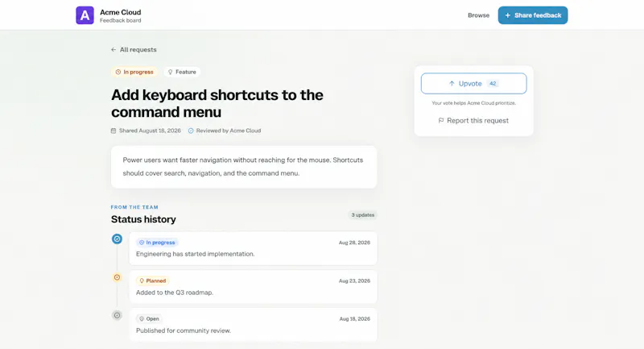Click the In progress status badge near title
This screenshot has width=644, height=349.
coord(134,72)
